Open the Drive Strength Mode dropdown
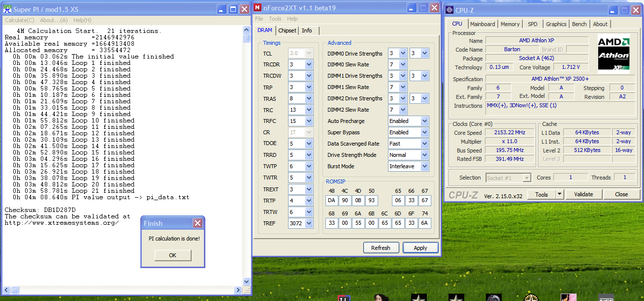Image resolution: width=644 pixels, height=301 pixels. [424, 155]
